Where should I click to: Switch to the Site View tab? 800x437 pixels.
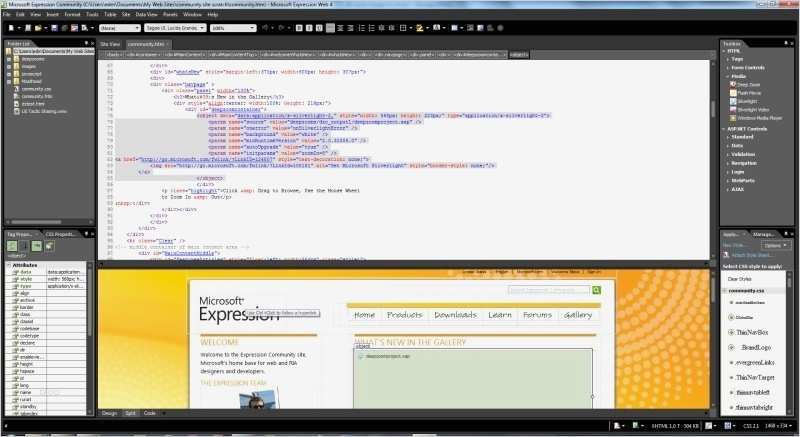pos(110,44)
